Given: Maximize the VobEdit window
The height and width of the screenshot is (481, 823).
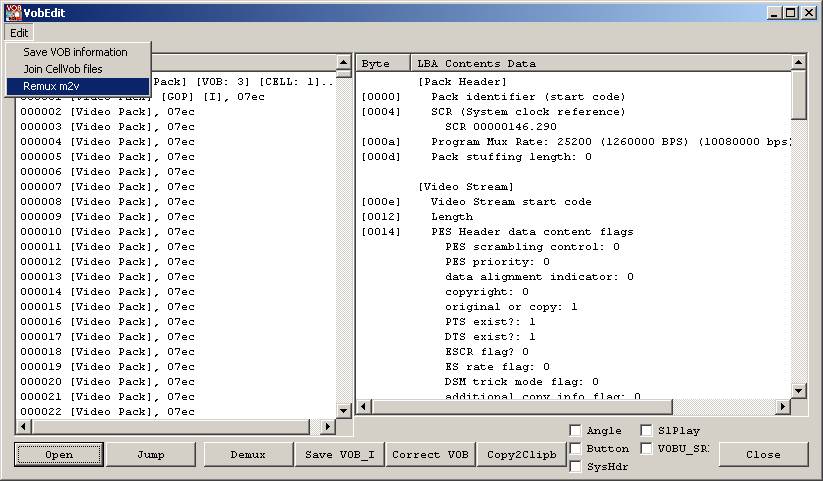Looking at the screenshot, I should click(791, 13).
